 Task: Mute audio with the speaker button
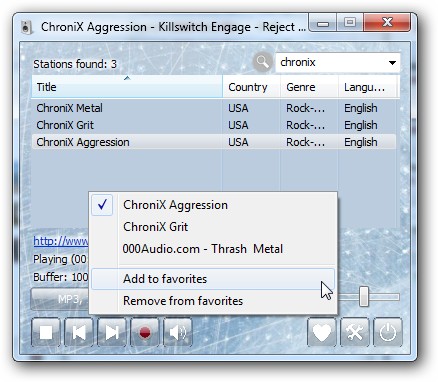pos(178,332)
